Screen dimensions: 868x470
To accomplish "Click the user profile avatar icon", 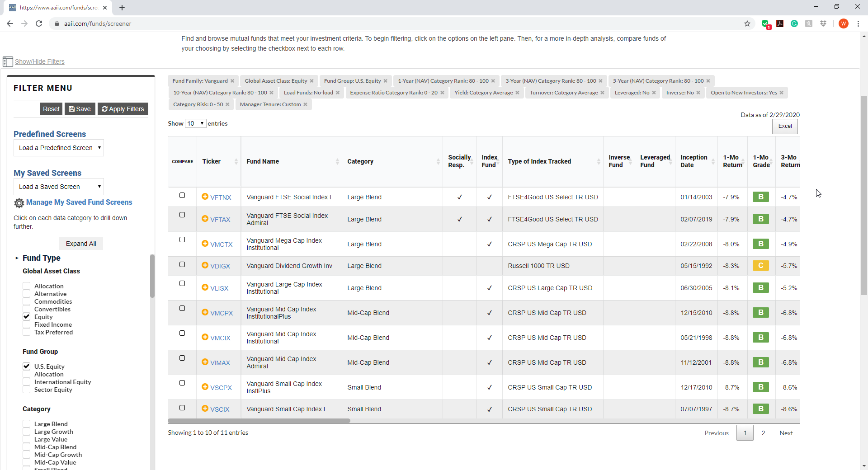I will pyautogui.click(x=843, y=23).
